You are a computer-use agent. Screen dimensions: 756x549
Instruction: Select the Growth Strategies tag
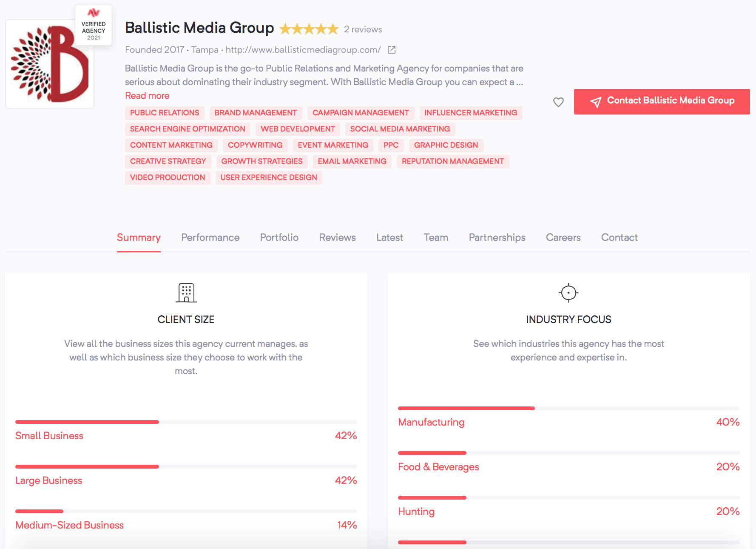tap(262, 161)
